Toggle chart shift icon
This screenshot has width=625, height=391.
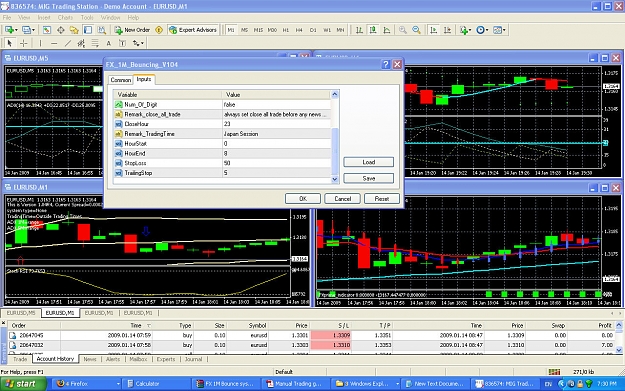point(447,30)
